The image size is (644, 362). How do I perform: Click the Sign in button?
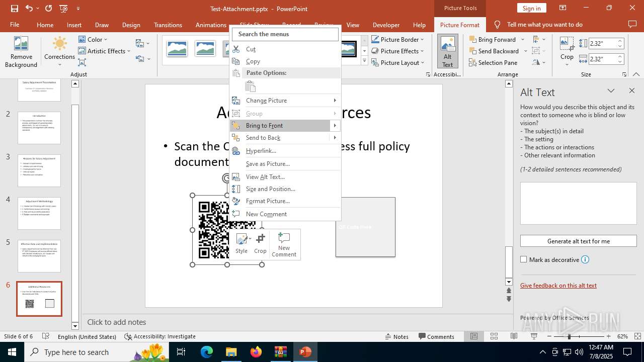pos(531,8)
